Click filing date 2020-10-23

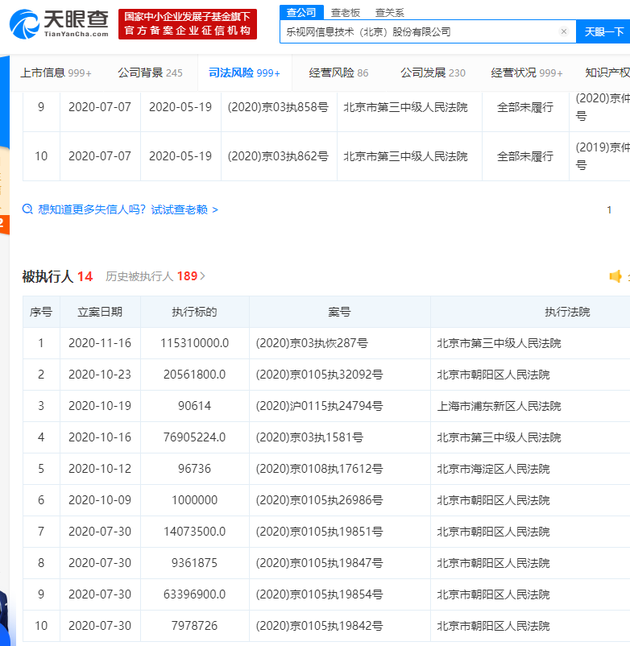(100, 374)
